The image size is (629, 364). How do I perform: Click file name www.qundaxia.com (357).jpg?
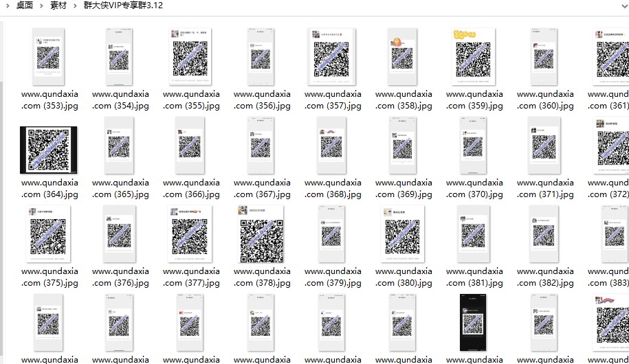click(333, 100)
